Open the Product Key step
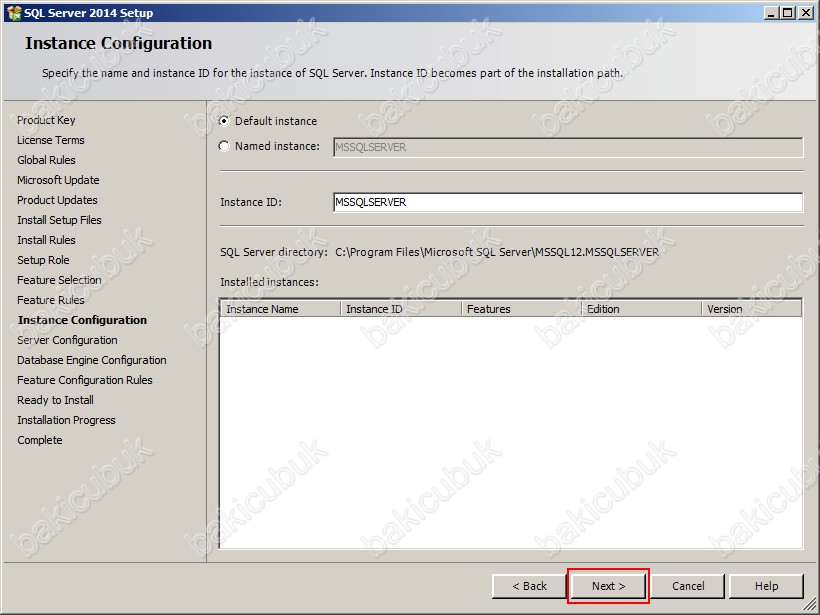 46,120
